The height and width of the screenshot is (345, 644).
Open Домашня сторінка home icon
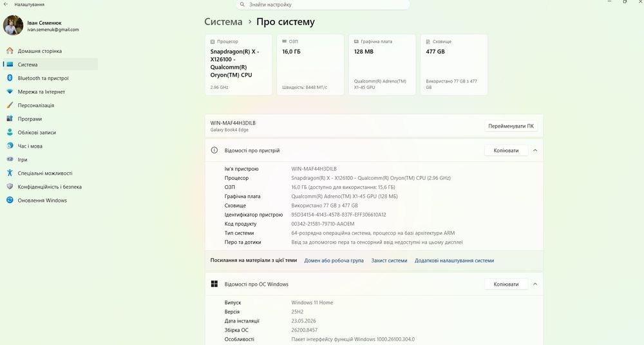pos(10,51)
